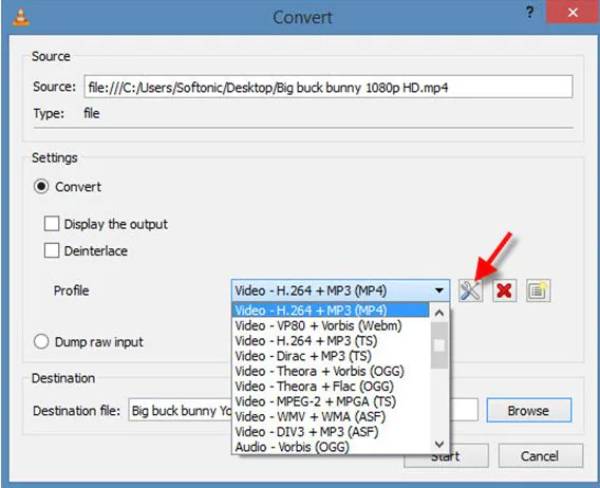600x488 pixels.
Task: Delete selected profile with red X icon
Action: 504,291
